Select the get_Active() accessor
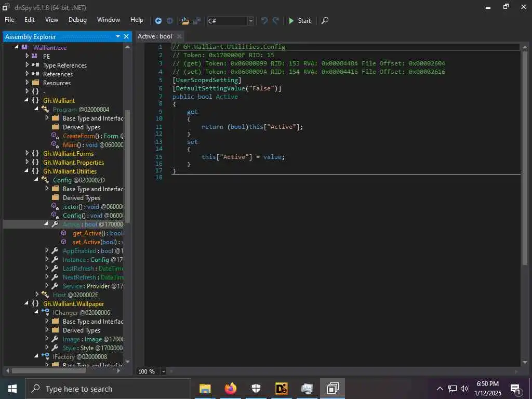 click(97, 233)
